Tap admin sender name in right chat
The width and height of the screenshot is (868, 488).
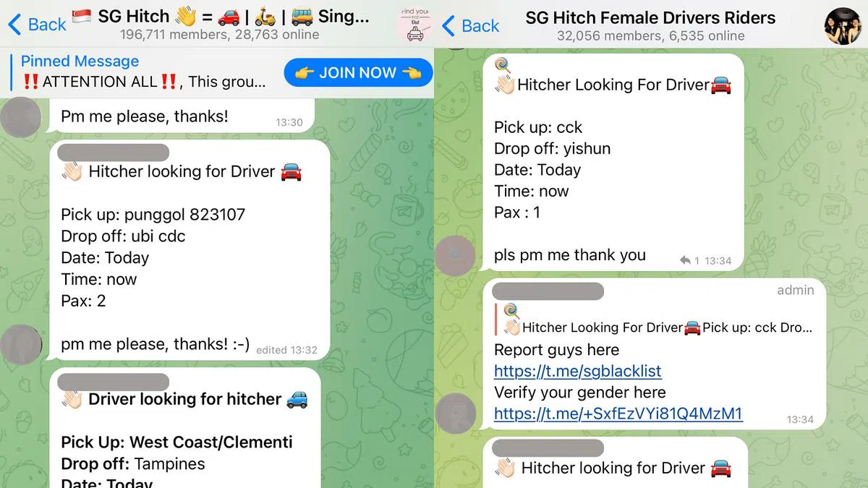548,291
